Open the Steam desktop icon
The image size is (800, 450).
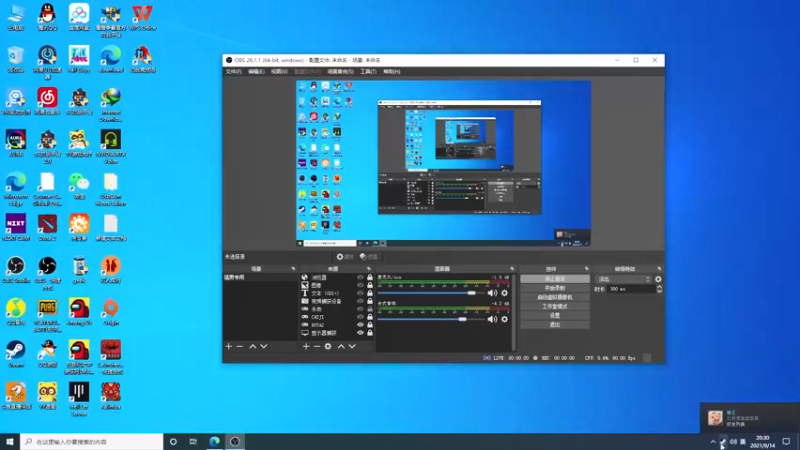tap(16, 354)
